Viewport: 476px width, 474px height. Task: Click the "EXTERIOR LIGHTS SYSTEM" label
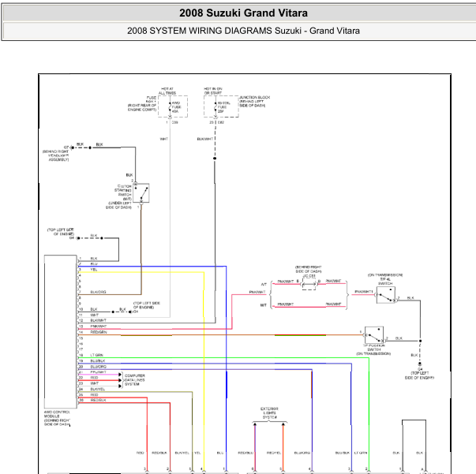tap(269, 413)
